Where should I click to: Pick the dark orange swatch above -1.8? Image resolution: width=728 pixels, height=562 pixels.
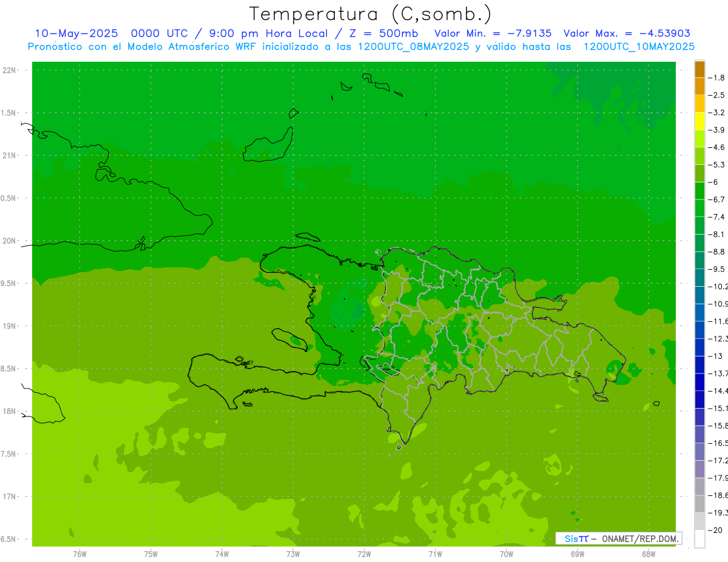coord(699,69)
